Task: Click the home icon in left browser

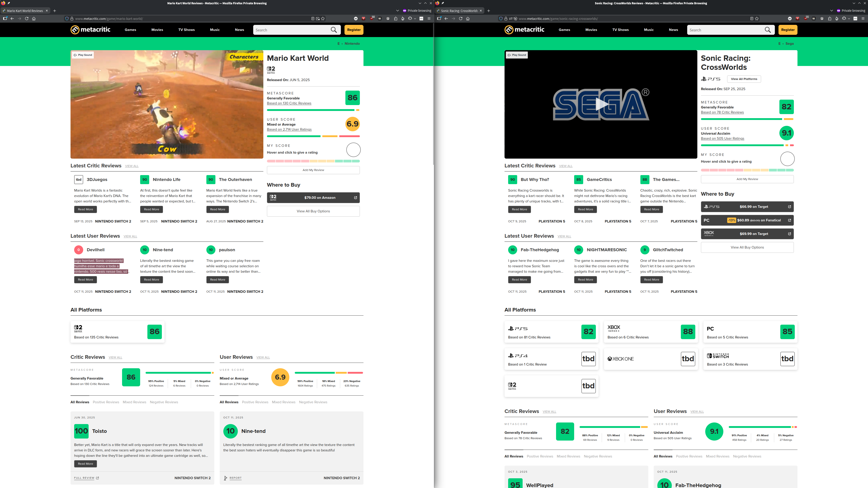Action: point(34,19)
